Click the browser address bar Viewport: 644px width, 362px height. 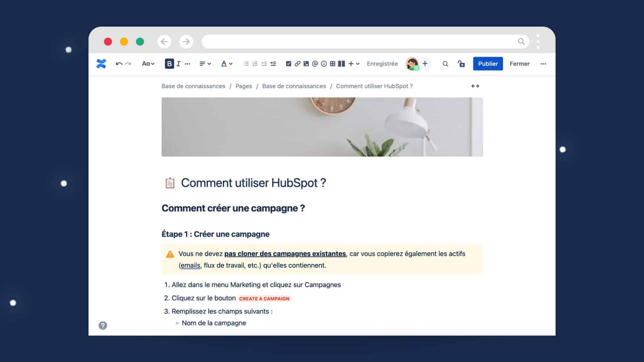click(x=365, y=42)
